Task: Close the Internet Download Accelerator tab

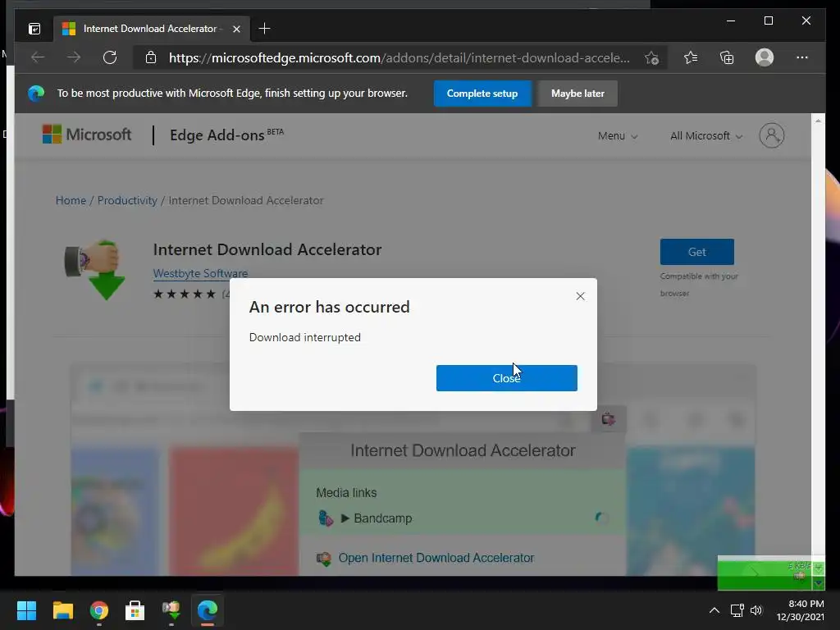Action: coord(236,29)
